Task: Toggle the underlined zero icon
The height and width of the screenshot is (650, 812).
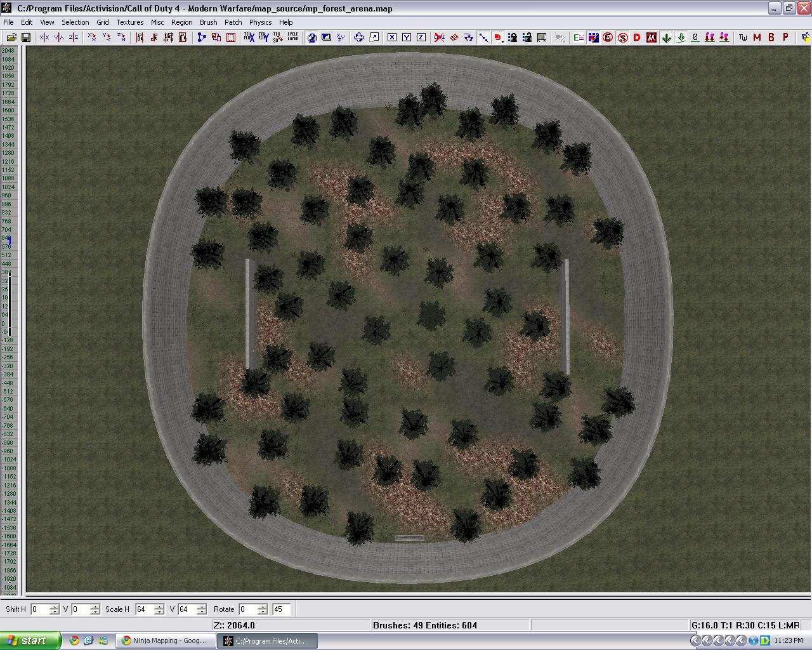Action: [695, 37]
